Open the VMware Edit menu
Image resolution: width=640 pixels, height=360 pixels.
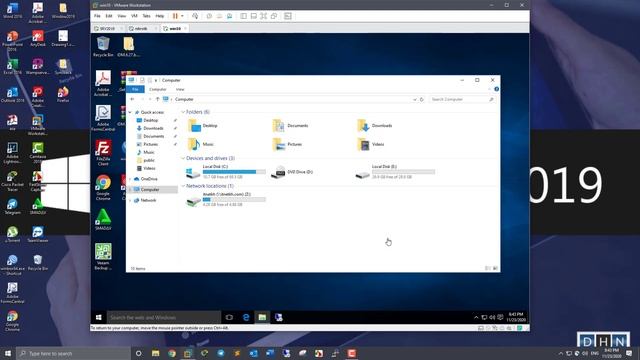pos(109,16)
